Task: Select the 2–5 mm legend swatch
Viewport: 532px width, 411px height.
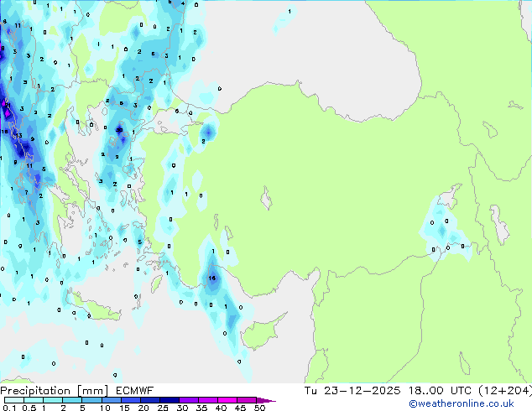Action: [72, 400]
